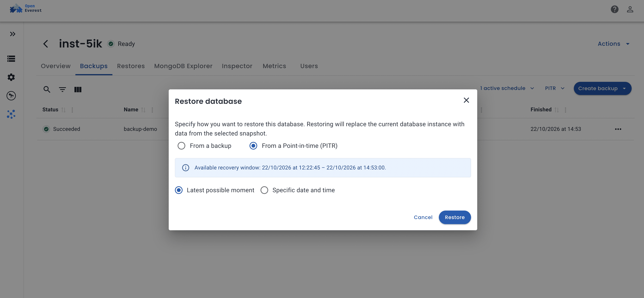Viewport: 644px width, 298px height.
Task: Click the recovery window info icon
Action: (x=185, y=168)
